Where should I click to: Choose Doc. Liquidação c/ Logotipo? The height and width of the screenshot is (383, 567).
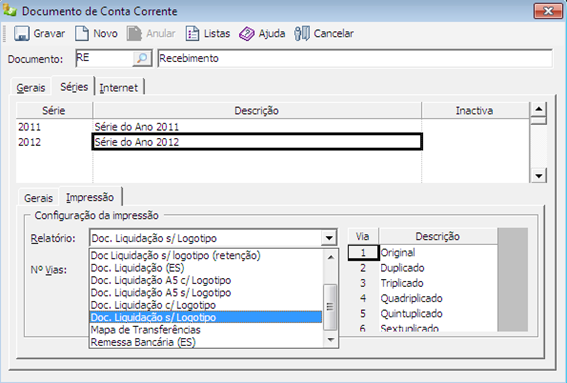[205, 305]
